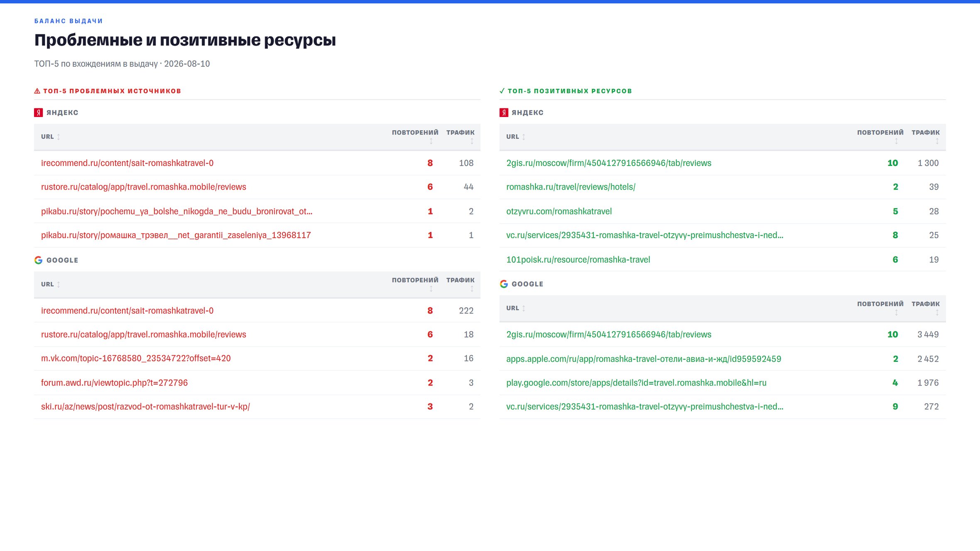The height and width of the screenshot is (551, 980).
Task: Open the pikabu.ru pochemu_ya_bolshe_nikogda story link
Action: (x=176, y=211)
